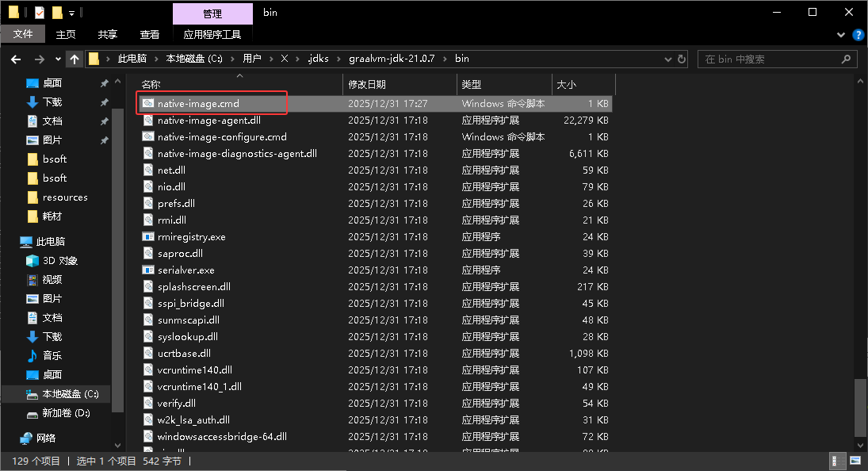Open pinned 下载 in Quick access
This screenshot has height=471, width=868.
click(x=52, y=101)
